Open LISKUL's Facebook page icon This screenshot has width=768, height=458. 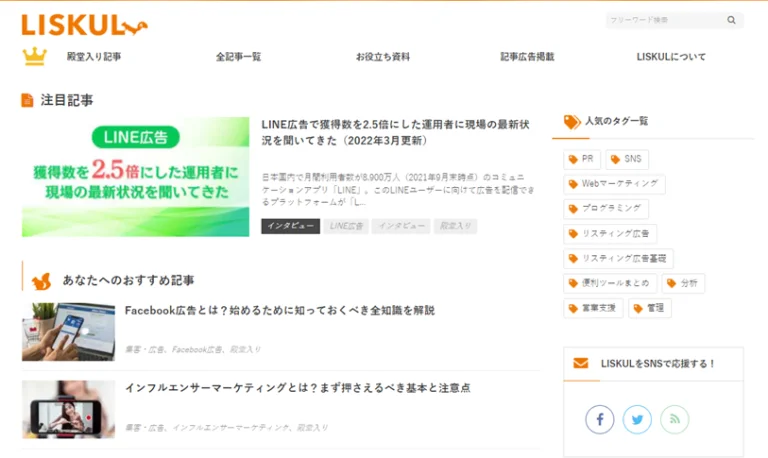pyautogui.click(x=599, y=419)
